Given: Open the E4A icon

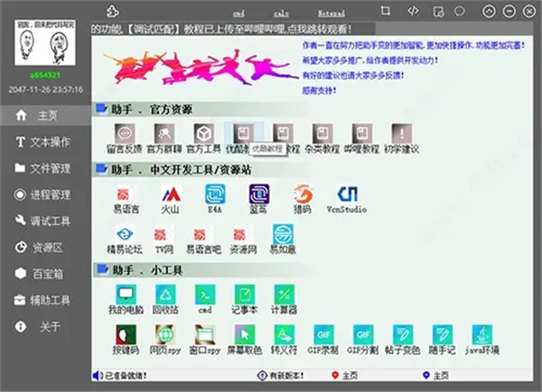Looking at the screenshot, I should [x=215, y=199].
